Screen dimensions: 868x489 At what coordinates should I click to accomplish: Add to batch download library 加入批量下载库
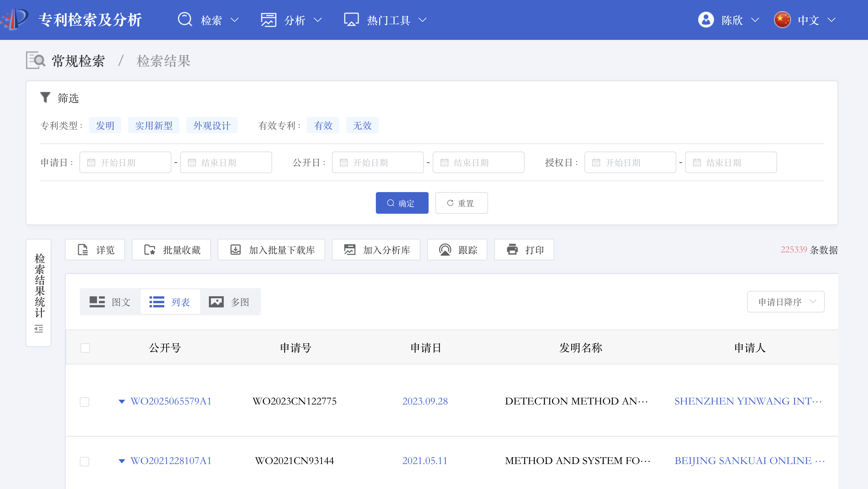click(x=271, y=250)
